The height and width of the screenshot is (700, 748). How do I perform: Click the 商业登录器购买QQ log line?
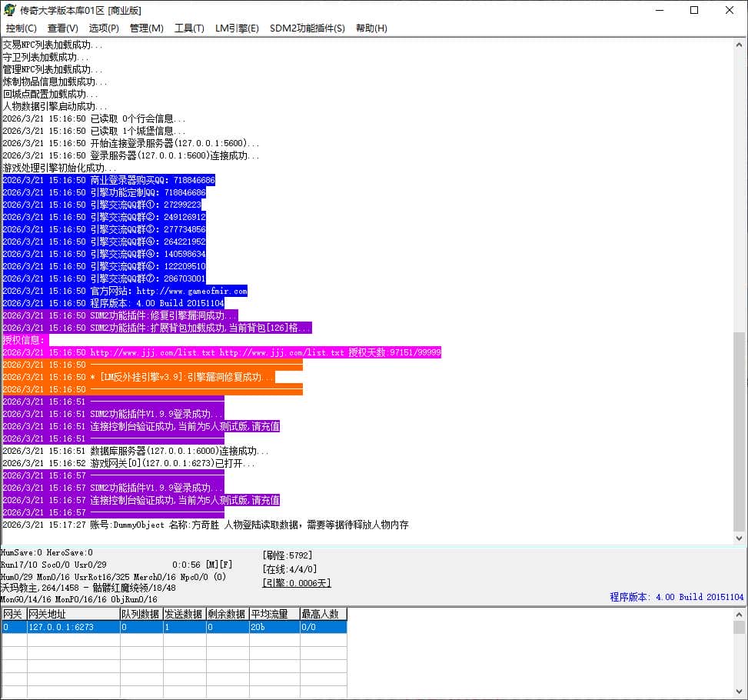coord(108,180)
